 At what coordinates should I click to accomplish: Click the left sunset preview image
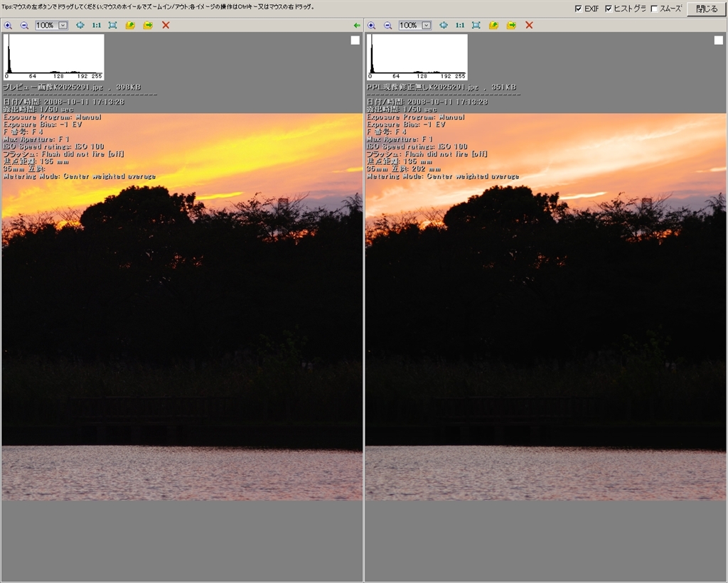pos(182,306)
